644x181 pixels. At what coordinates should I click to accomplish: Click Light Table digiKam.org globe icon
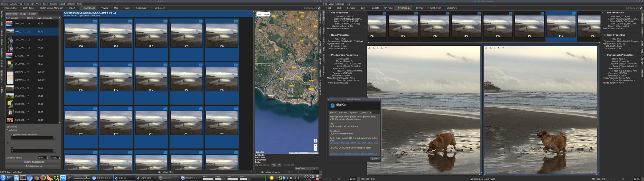(x=641, y=8)
